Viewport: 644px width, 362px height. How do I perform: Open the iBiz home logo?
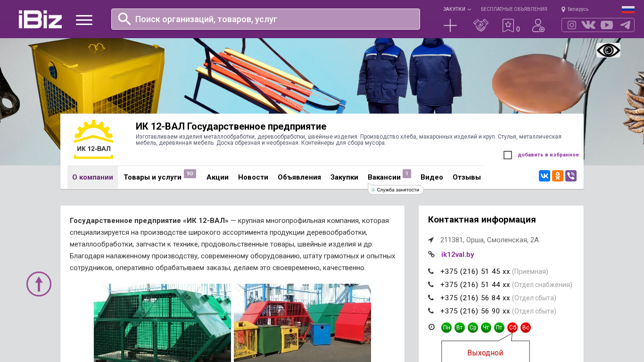40,19
